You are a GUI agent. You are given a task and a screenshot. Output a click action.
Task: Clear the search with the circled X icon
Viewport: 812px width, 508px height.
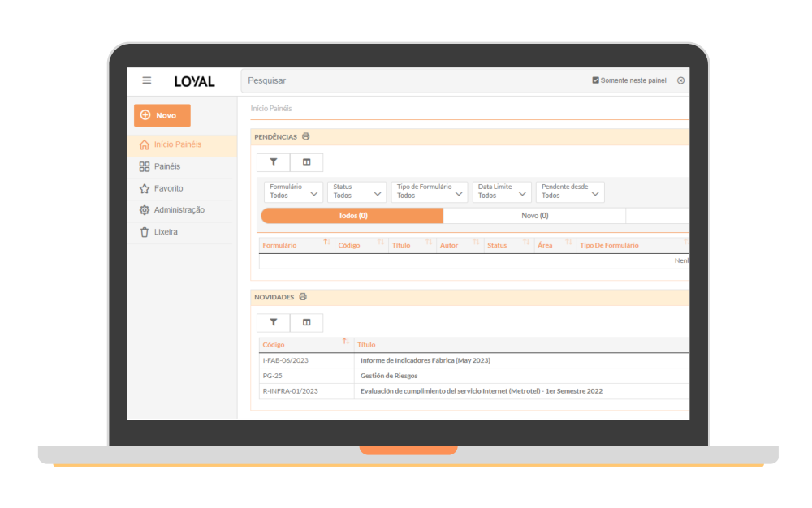pyautogui.click(x=680, y=80)
